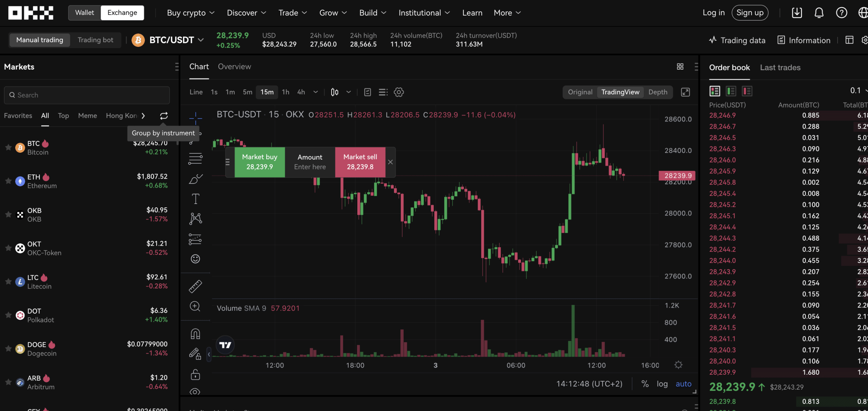The height and width of the screenshot is (411, 868).
Task: Show buy-only order book view
Action: click(731, 91)
